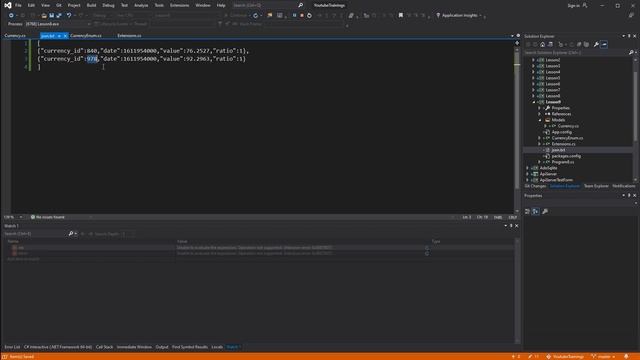Pause debugging with Break All icon
The image size is (640, 360).
click(x=294, y=16)
